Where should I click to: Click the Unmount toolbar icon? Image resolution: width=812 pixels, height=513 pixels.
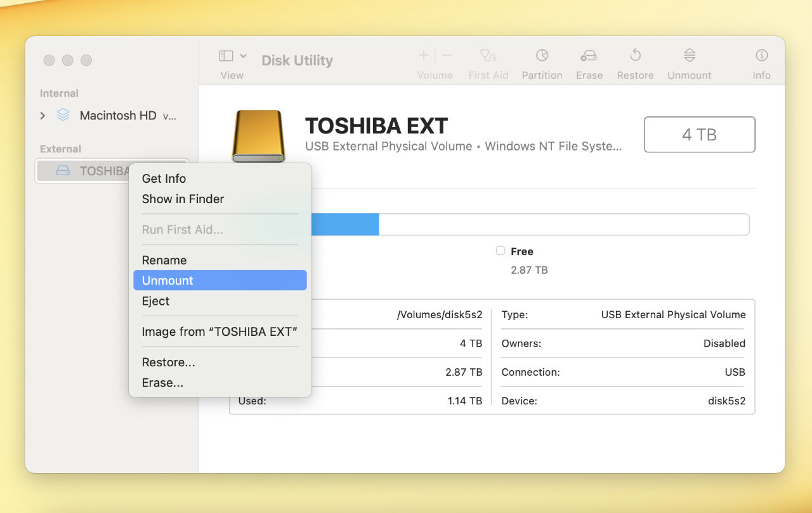690,55
